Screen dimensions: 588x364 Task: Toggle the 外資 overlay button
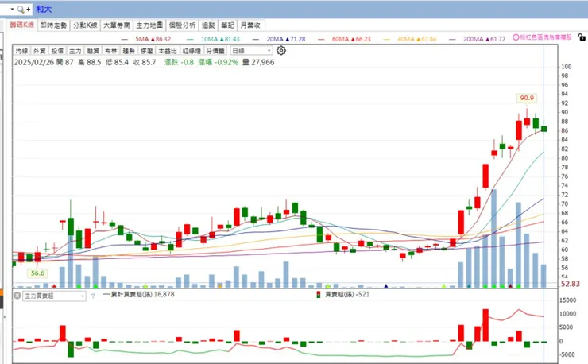40,51
